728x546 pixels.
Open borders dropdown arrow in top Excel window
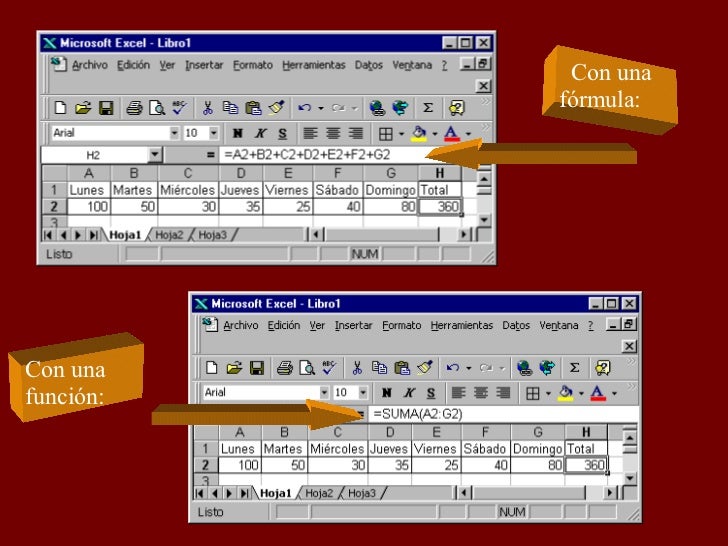401,134
